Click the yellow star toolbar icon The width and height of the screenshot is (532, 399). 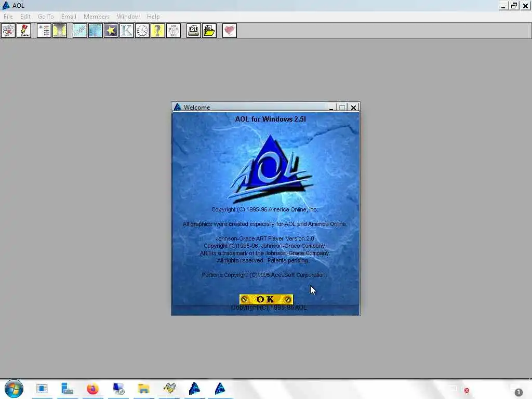pos(111,31)
